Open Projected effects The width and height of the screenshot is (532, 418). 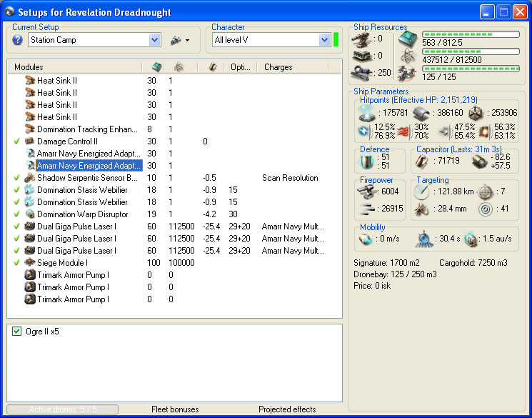(287, 409)
